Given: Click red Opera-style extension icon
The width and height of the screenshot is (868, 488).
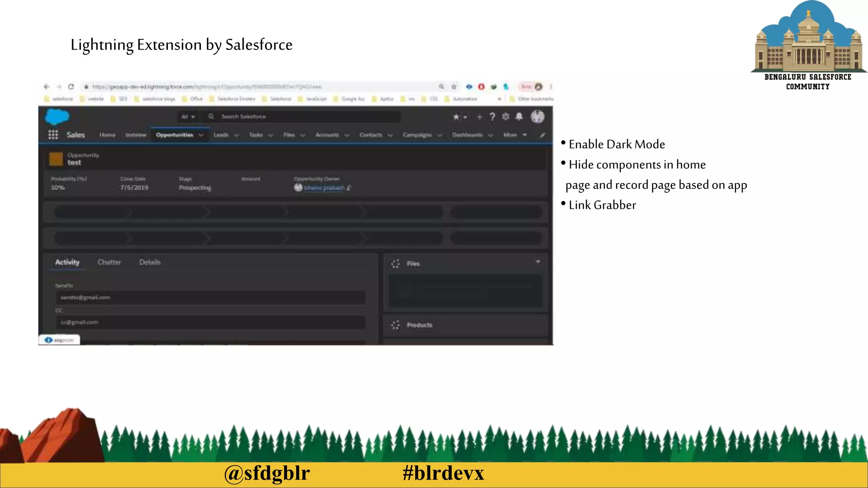Looking at the screenshot, I should click(481, 87).
